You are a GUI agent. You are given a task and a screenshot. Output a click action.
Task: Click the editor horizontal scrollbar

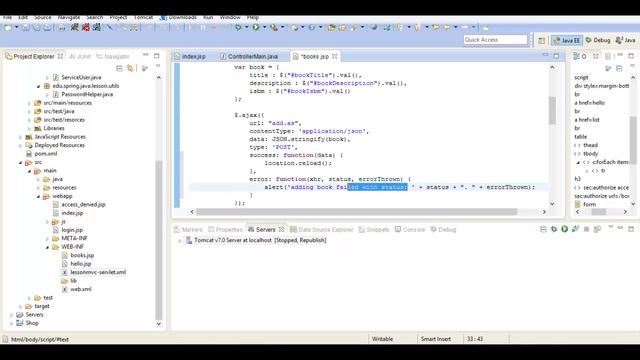(x=356, y=211)
